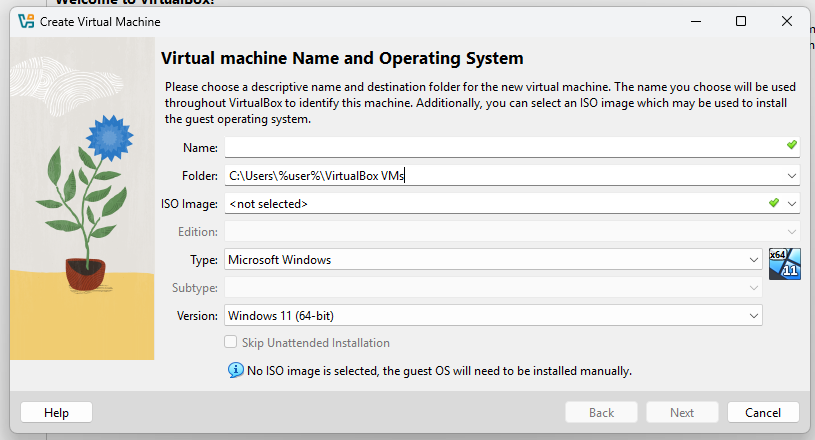Click the Windows 11 x64 OS icon
The width and height of the screenshot is (815, 440).
(784, 264)
